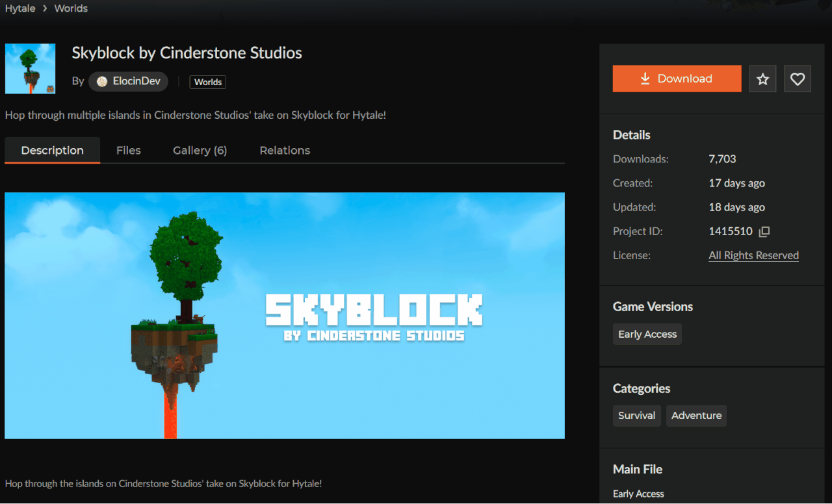This screenshot has height=504, width=832.
Task: Select the Description tab
Action: tap(52, 150)
